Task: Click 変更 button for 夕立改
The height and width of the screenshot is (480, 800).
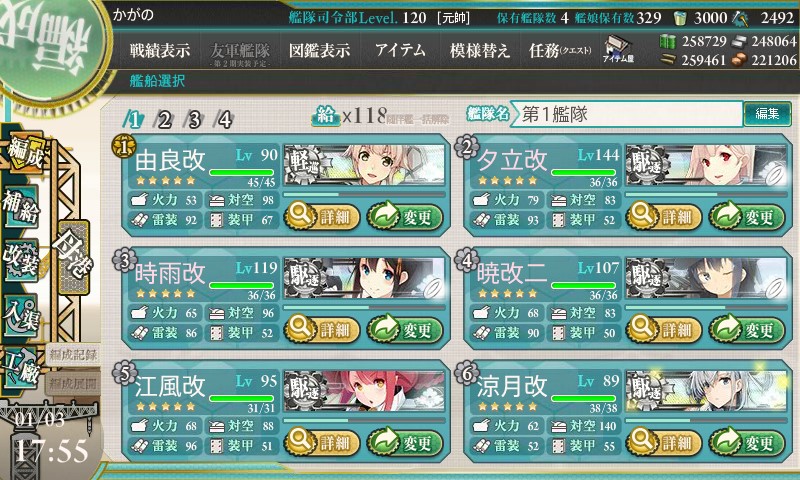Action: click(746, 217)
